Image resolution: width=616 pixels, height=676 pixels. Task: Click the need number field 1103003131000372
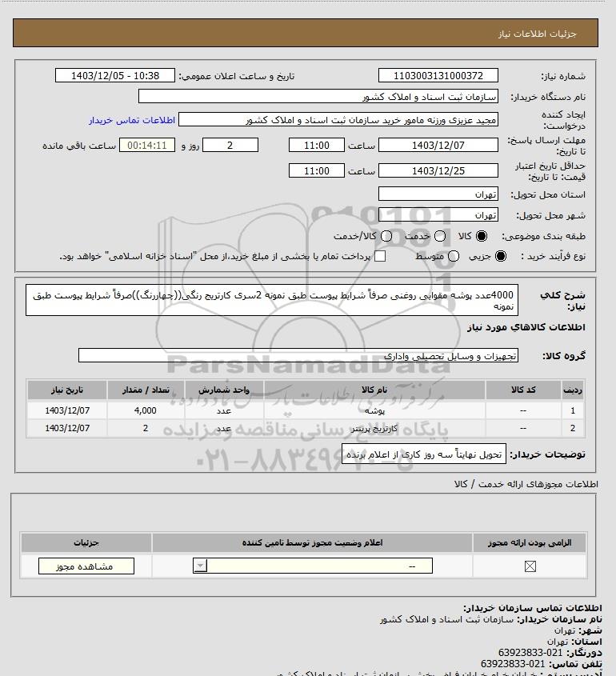[438, 75]
